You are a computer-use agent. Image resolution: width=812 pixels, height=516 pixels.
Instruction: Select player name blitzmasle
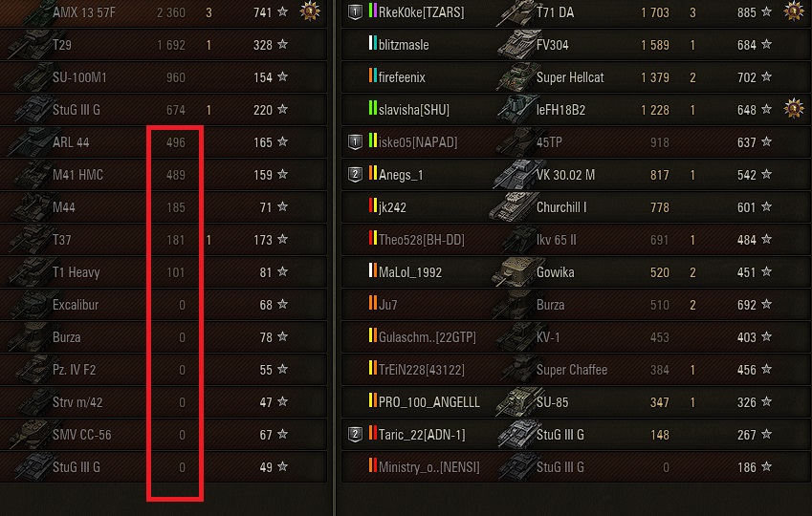pyautogui.click(x=404, y=45)
